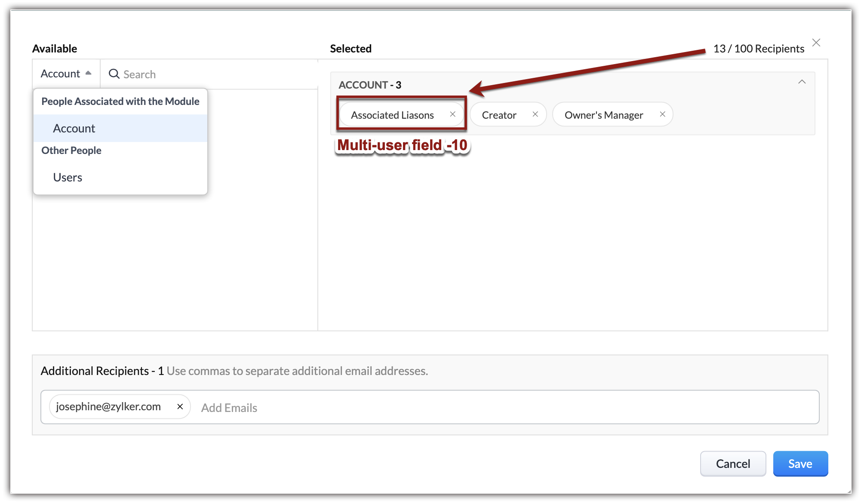Remove josephine@zylker.com email chip
Screen dimensions: 861x504
pos(180,406)
